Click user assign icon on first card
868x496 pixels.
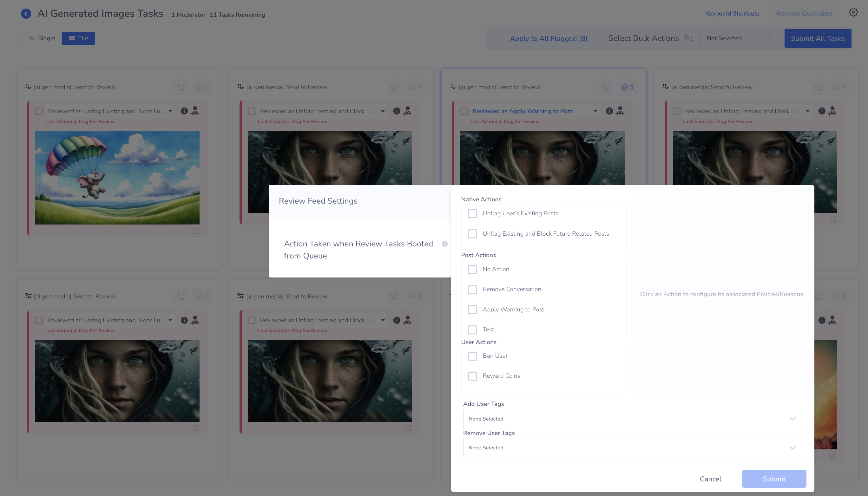point(194,111)
